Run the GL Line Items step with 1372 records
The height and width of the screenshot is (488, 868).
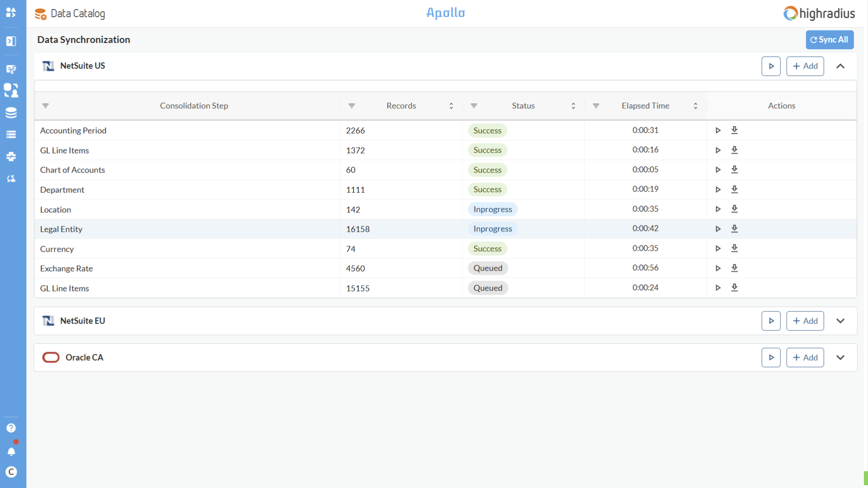[x=718, y=150]
